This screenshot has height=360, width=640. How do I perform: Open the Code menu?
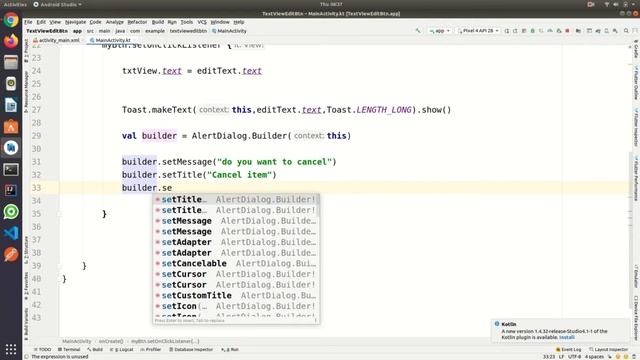click(96, 22)
